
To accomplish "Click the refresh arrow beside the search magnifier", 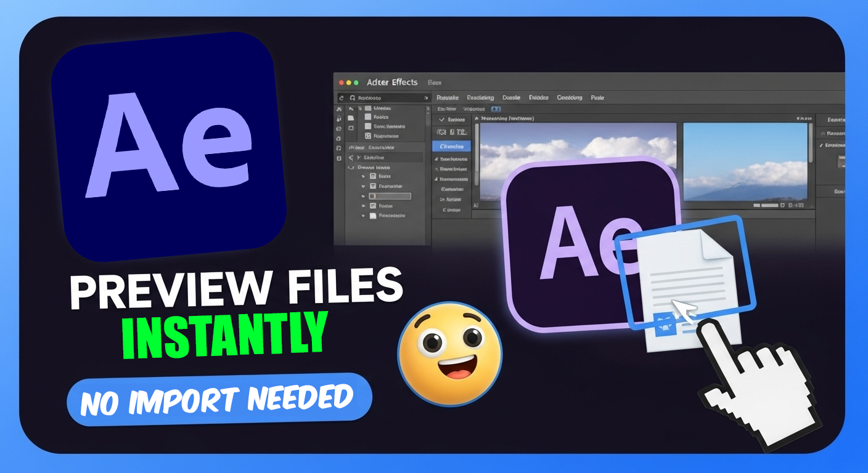I will pos(342,98).
